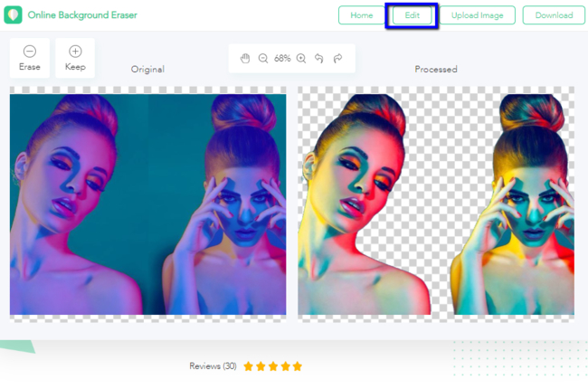This screenshot has width=588, height=389.
Task: Click the Original label
Action: coord(147,70)
